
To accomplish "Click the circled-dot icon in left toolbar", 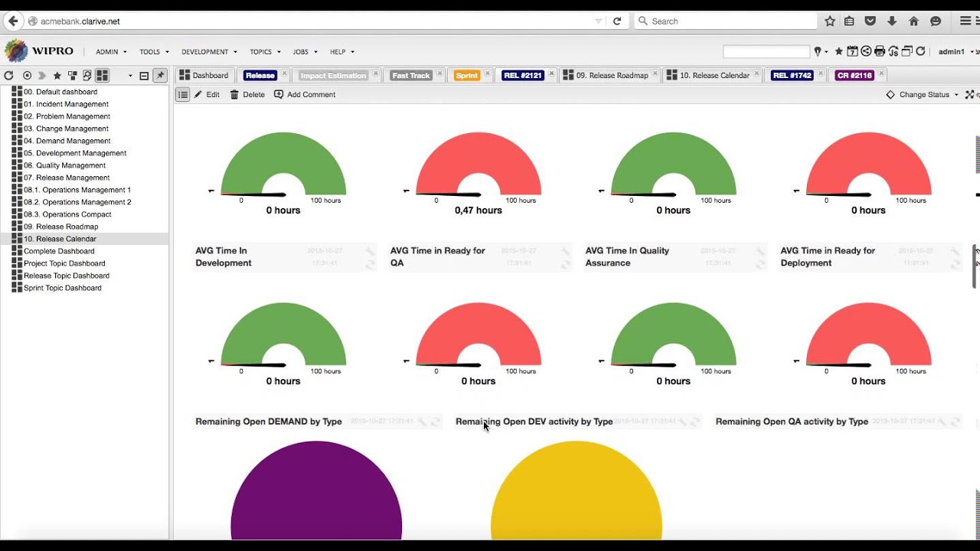I will [x=27, y=76].
